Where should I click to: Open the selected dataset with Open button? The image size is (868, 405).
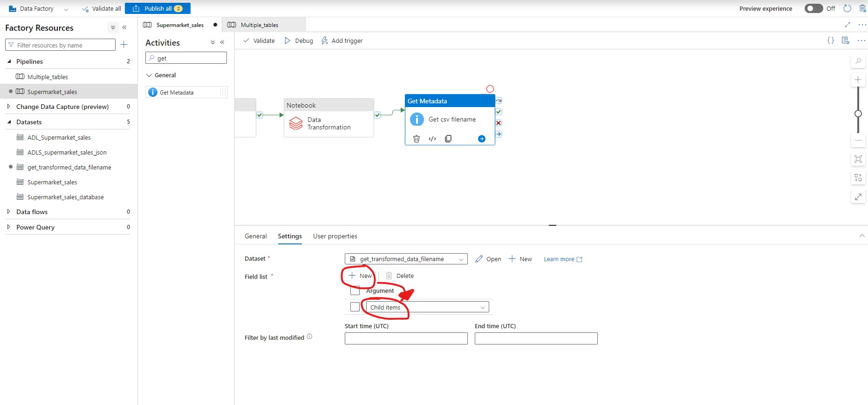[x=488, y=259]
